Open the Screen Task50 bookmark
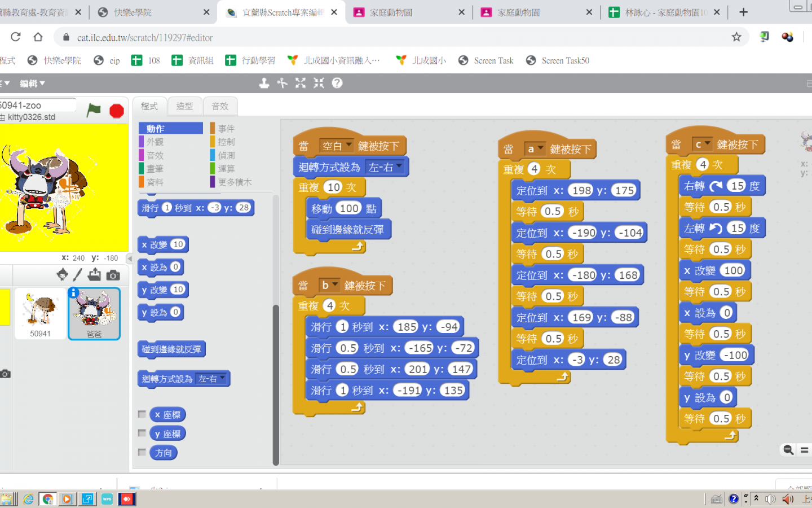The height and width of the screenshot is (508, 812). point(558,60)
